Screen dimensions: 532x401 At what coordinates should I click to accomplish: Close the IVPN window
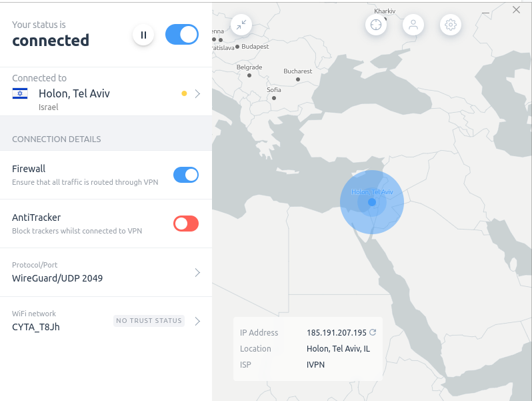tap(516, 10)
